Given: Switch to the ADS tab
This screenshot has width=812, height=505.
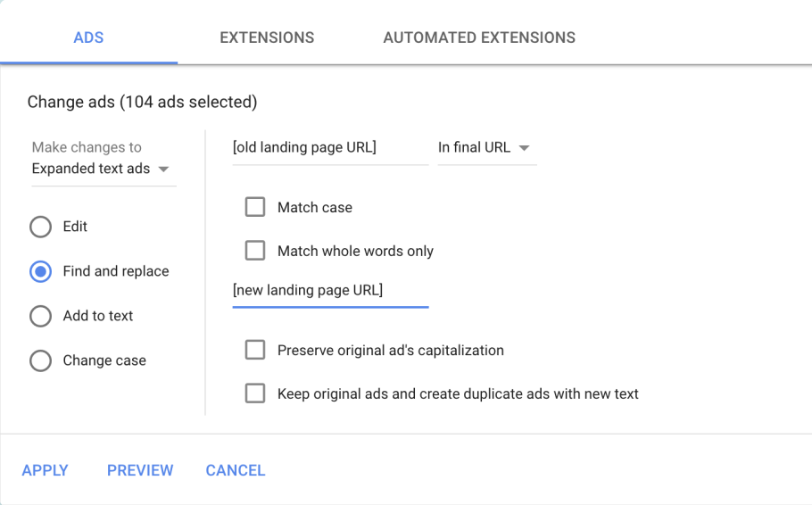Looking at the screenshot, I should 88,37.
